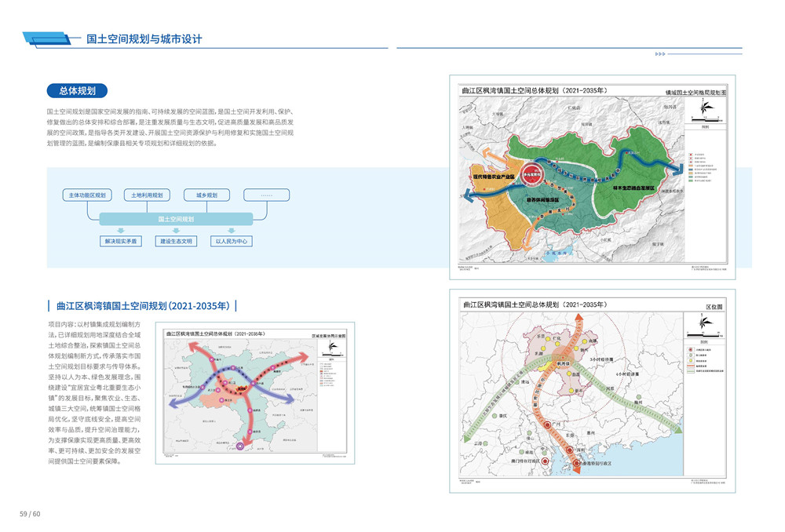Click the intro paragraph beginning 国土空间规划是国家空间发展的指南
Image resolution: width=785 pixels, height=532 pixels.
tap(170, 127)
